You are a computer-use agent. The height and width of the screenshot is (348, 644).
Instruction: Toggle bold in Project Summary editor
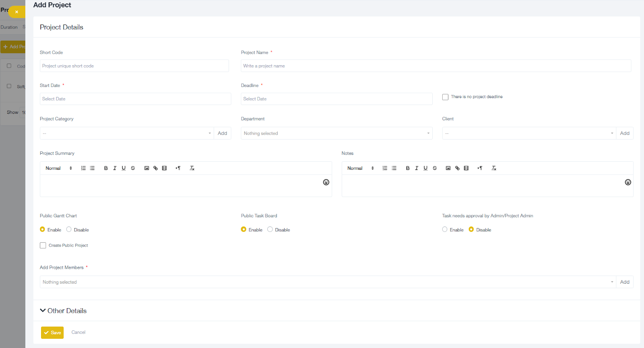106,168
